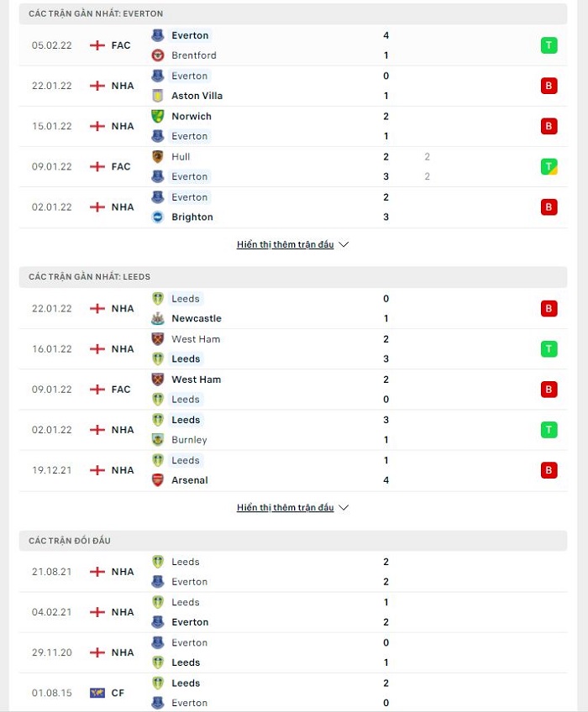Click the Aston Villa club crest icon

(x=158, y=96)
